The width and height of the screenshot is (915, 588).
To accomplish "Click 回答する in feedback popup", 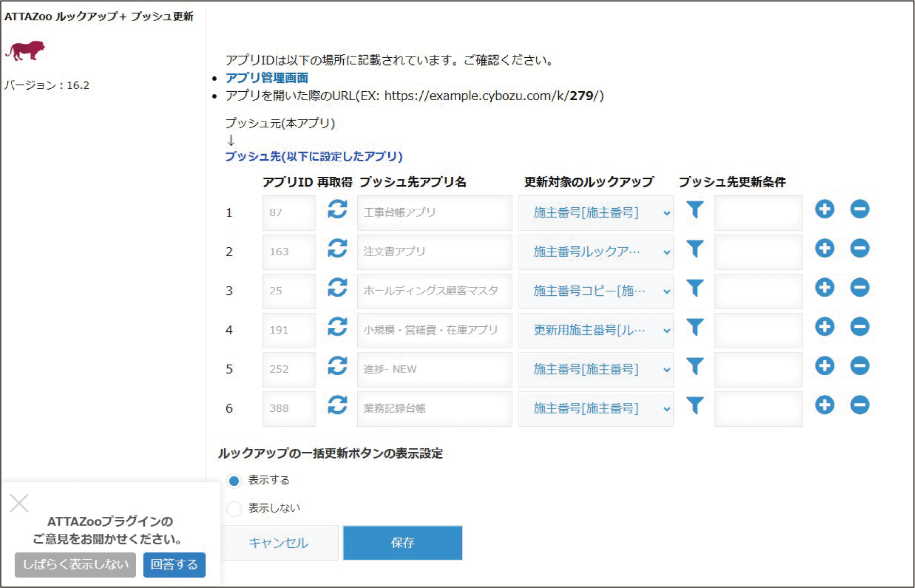I will coord(174,565).
